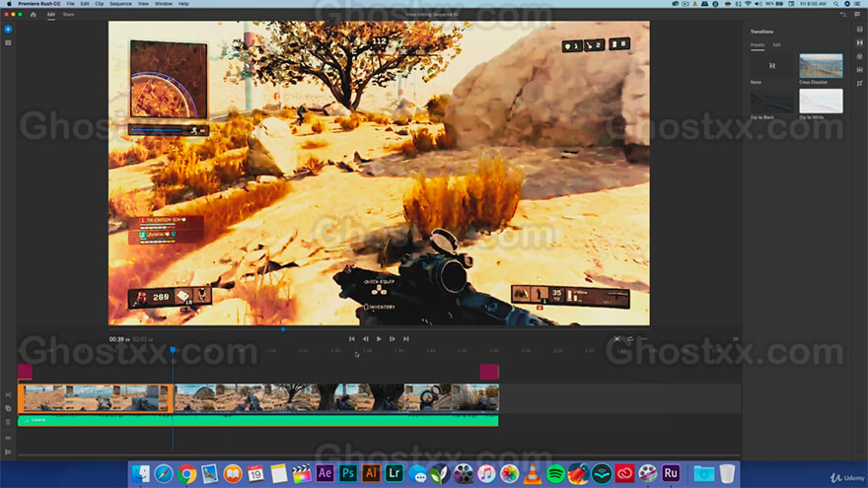Play the sequence
This screenshot has height=488, width=868.
tap(379, 338)
